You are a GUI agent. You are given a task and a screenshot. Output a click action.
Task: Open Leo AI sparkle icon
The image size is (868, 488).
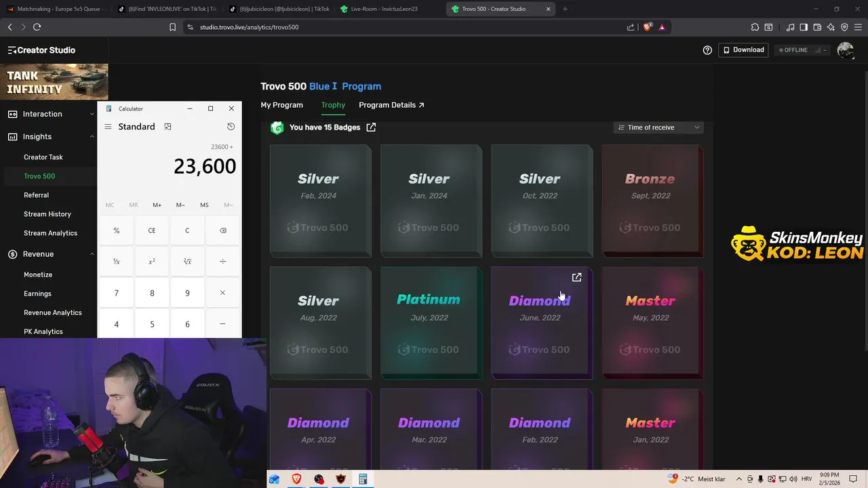[831, 27]
